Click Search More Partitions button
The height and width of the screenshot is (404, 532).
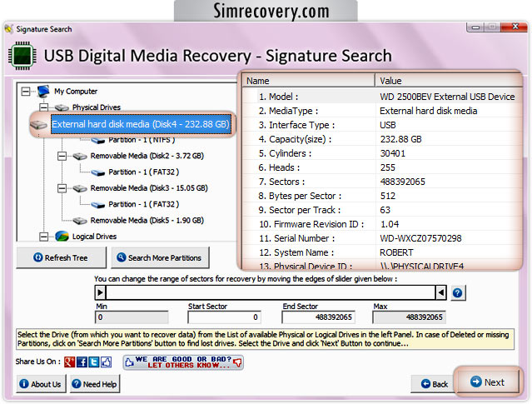[x=160, y=257]
